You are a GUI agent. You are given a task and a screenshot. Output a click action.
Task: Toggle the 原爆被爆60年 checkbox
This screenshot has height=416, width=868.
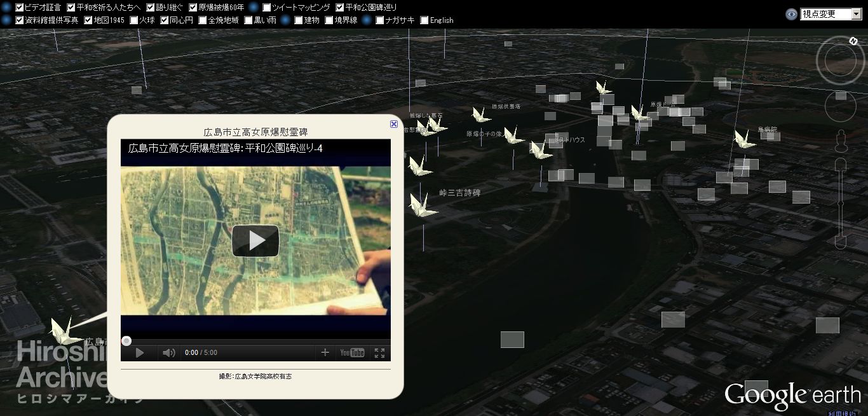[193, 8]
